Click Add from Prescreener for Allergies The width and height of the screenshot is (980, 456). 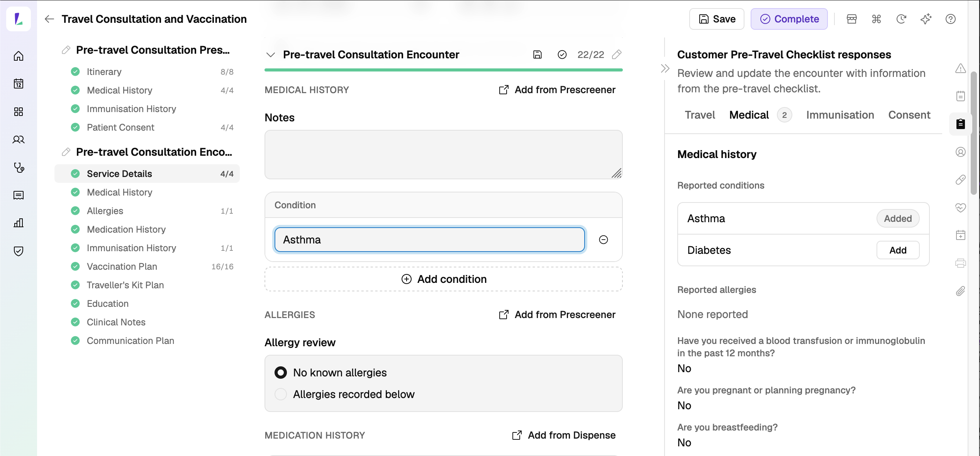pyautogui.click(x=557, y=315)
